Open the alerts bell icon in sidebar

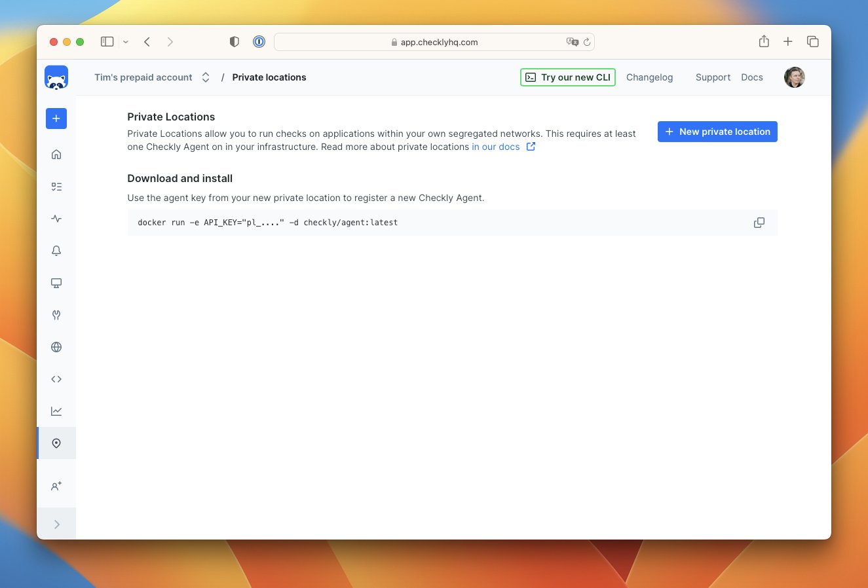(x=56, y=251)
